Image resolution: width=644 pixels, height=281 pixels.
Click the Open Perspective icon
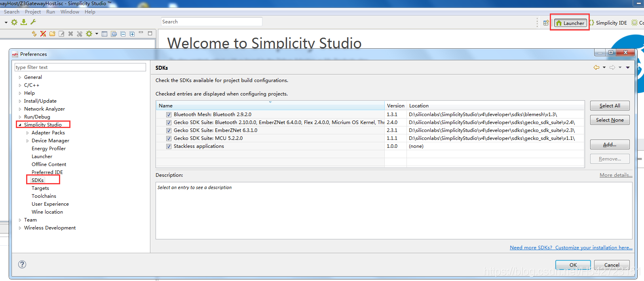(546, 23)
